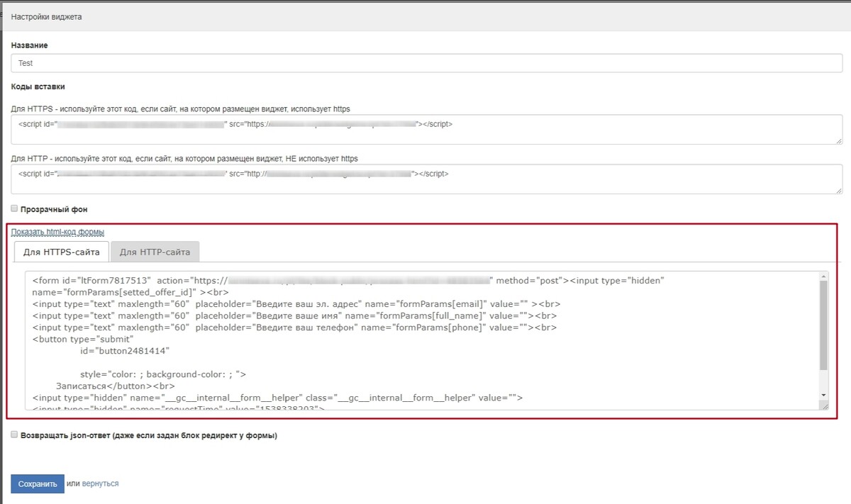Click HTTPS script textarea resize handle
Viewport: 851px width, 504px height.
click(838, 140)
